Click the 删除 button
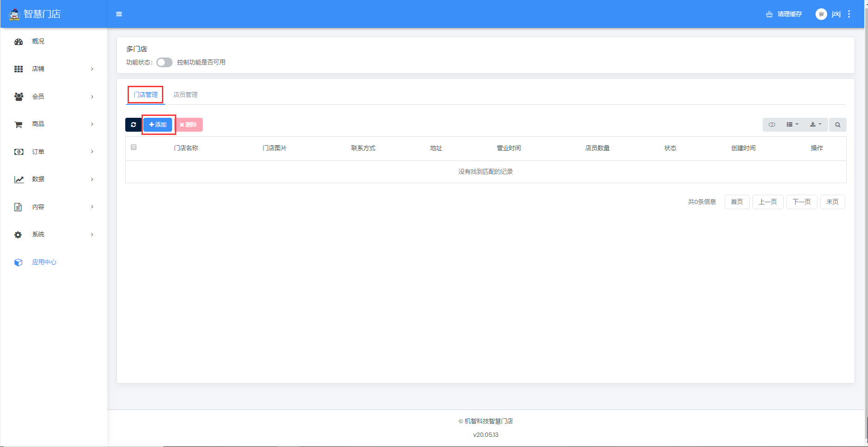 click(188, 125)
